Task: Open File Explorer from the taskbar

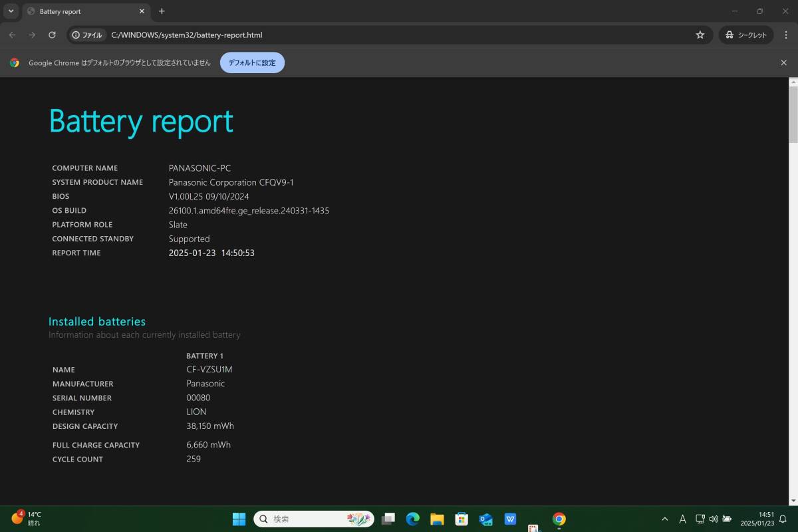Action: click(x=437, y=519)
